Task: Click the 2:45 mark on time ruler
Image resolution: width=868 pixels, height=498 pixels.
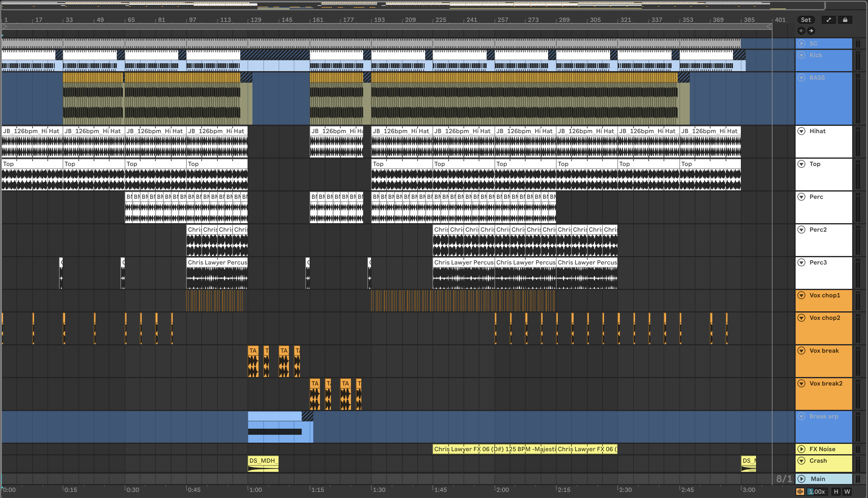Action: click(687, 489)
